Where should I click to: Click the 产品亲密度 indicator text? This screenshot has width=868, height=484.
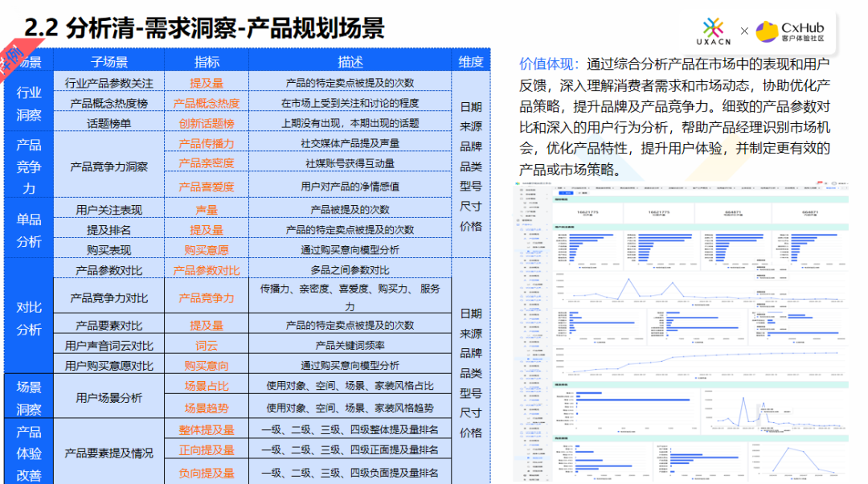(207, 163)
